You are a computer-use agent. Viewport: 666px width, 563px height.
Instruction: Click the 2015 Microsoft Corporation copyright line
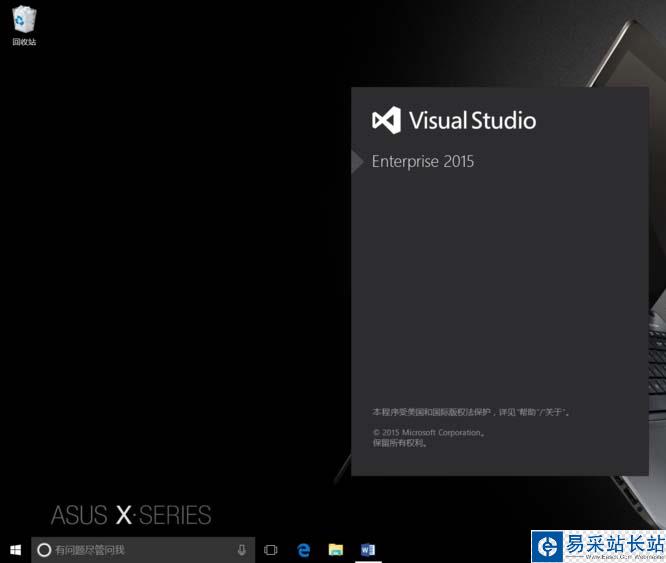[429, 433]
